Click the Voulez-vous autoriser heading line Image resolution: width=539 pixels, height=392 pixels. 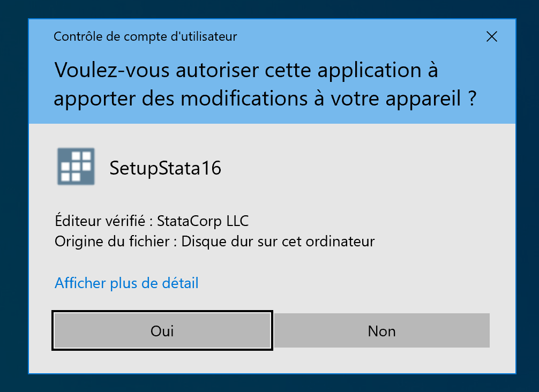coord(246,70)
